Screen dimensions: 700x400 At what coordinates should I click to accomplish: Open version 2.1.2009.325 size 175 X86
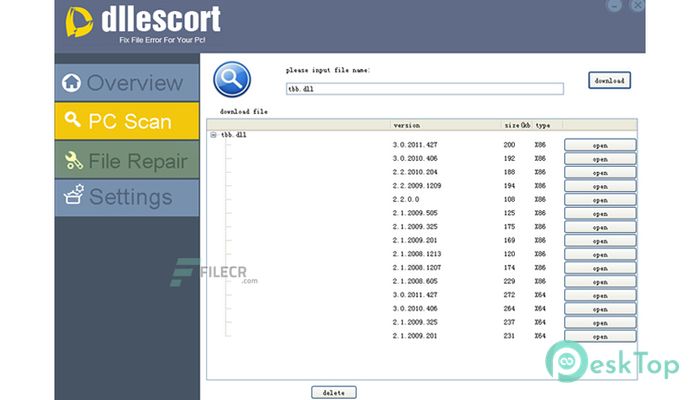click(x=600, y=227)
